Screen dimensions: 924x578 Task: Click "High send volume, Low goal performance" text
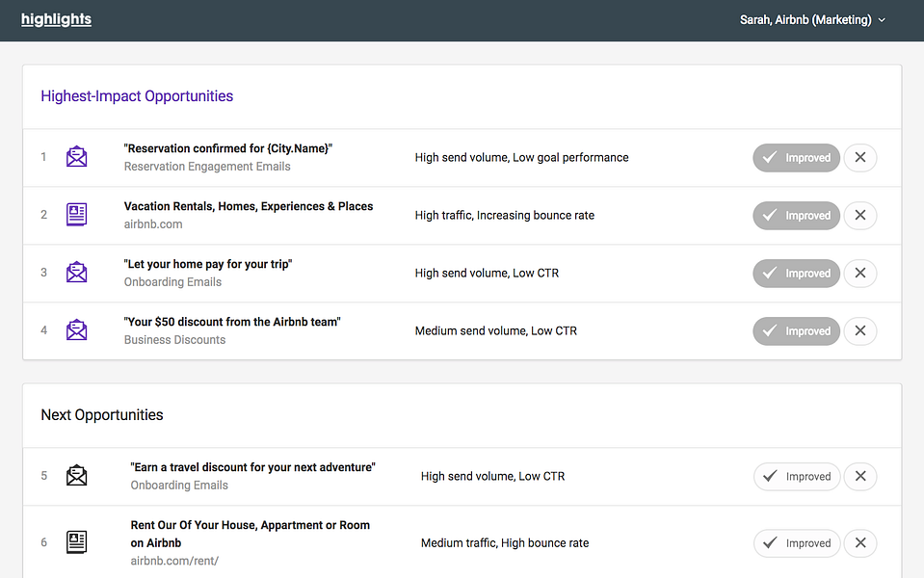click(521, 157)
